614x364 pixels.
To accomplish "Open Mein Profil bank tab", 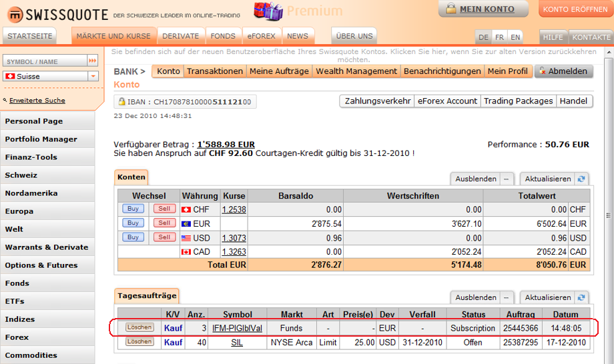I will tap(508, 71).
